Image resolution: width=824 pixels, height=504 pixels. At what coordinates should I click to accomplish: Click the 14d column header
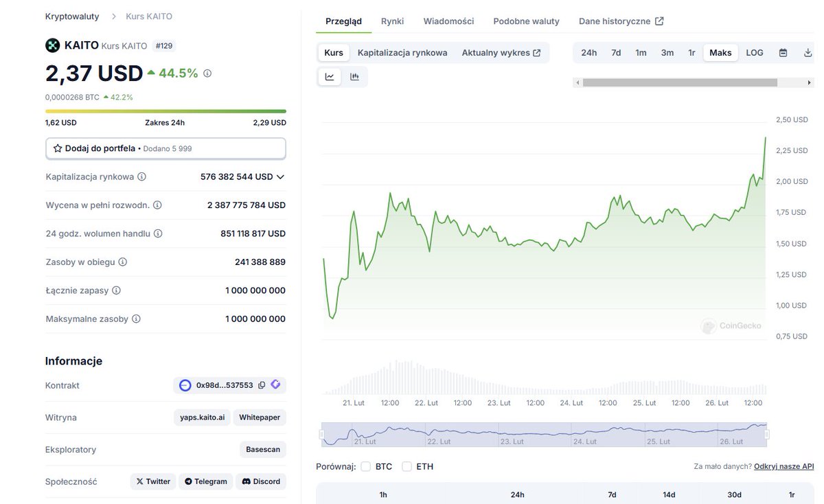point(669,494)
